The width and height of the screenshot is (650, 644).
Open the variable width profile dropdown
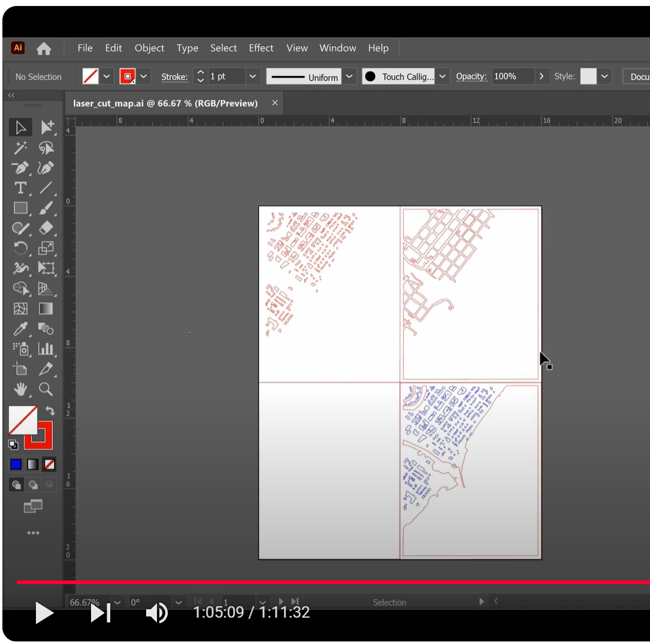click(349, 76)
